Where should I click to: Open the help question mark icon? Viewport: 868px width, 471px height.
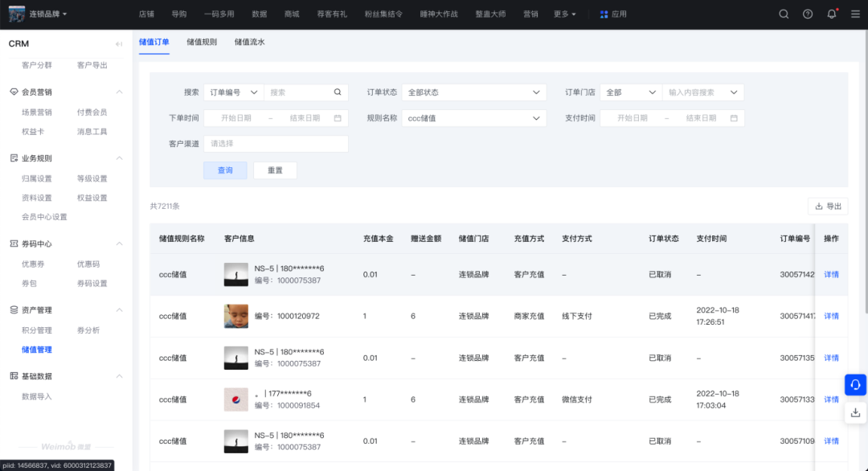[808, 14]
